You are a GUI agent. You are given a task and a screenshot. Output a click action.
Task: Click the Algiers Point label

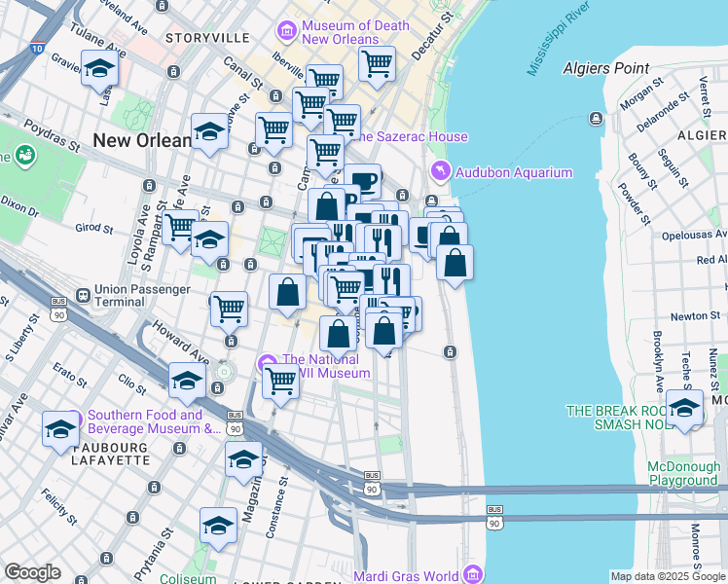pyautogui.click(x=606, y=69)
